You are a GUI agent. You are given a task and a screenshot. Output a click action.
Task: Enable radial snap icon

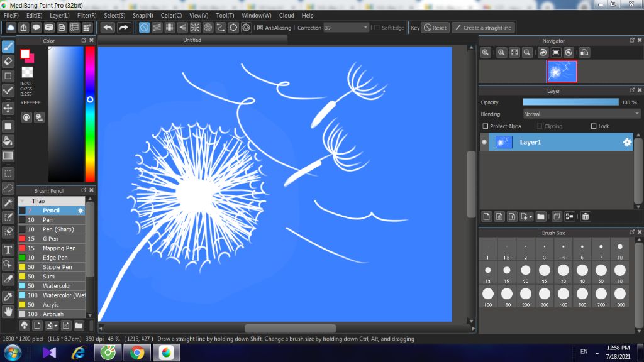point(195,28)
